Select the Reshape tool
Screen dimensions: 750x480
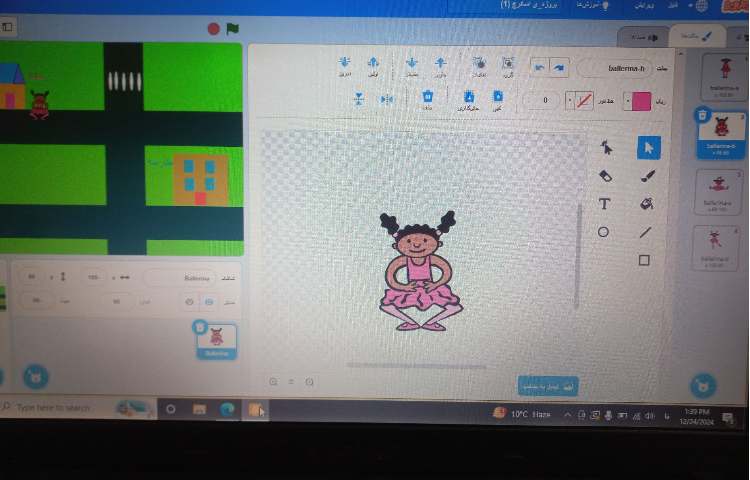(606, 148)
